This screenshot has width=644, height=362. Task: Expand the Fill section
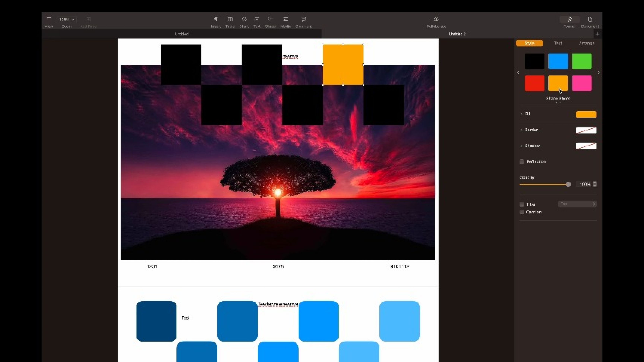click(x=521, y=114)
